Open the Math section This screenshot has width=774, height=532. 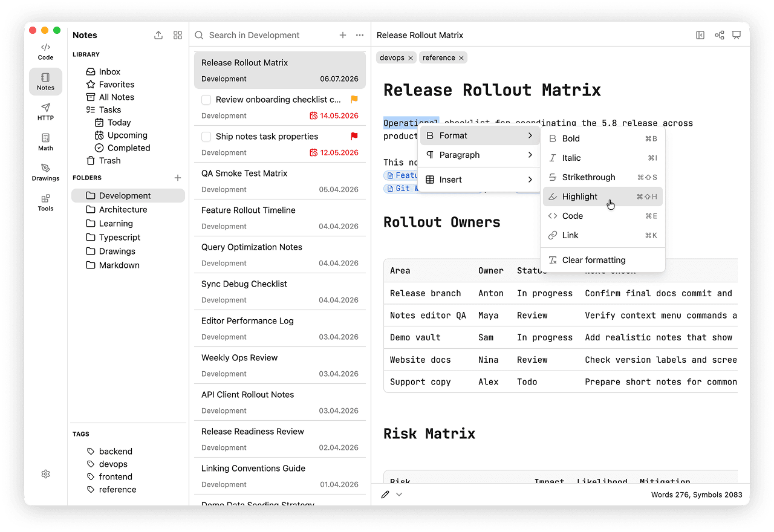(45, 142)
